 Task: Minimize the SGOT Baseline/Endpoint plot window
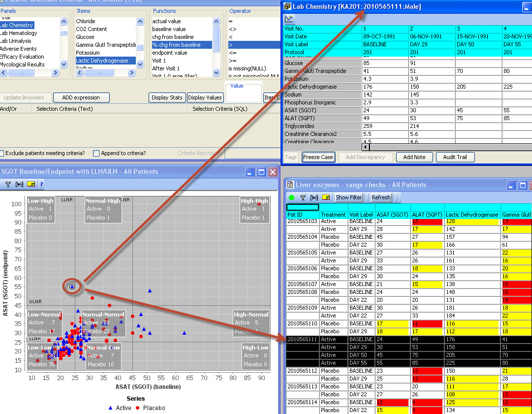[x=250, y=172]
